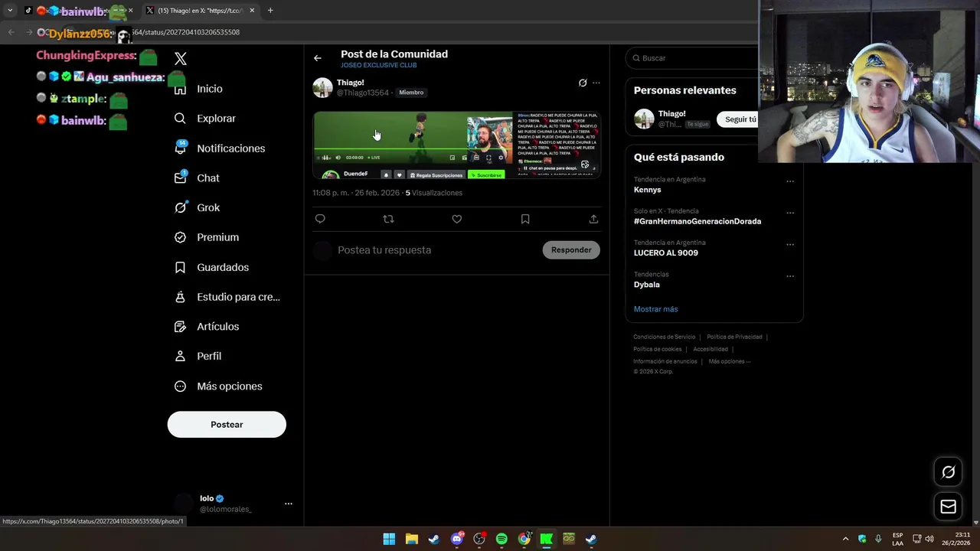Click the Política de Privacidad footer link
The height and width of the screenshot is (551, 980).
734,337
